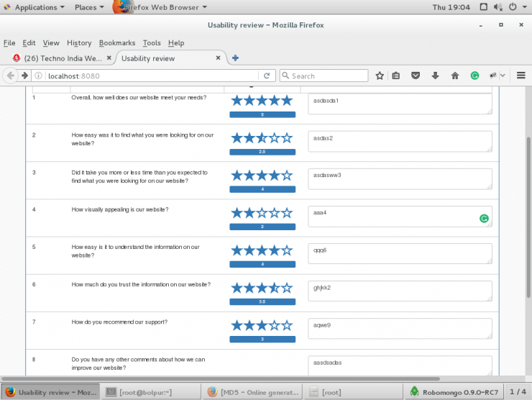Viewport: 532px width, 400px height.
Task: Click clock showing Thu 19:04
Action: (451, 7)
